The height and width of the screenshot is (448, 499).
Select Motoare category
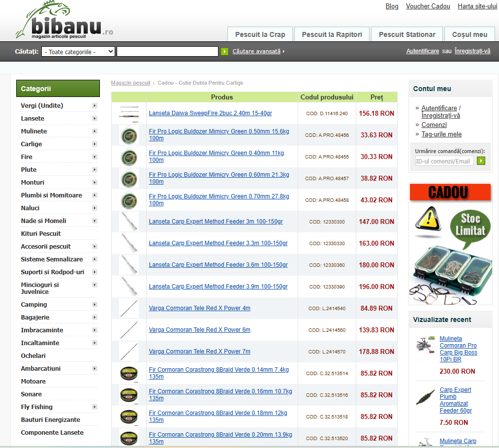click(x=33, y=382)
